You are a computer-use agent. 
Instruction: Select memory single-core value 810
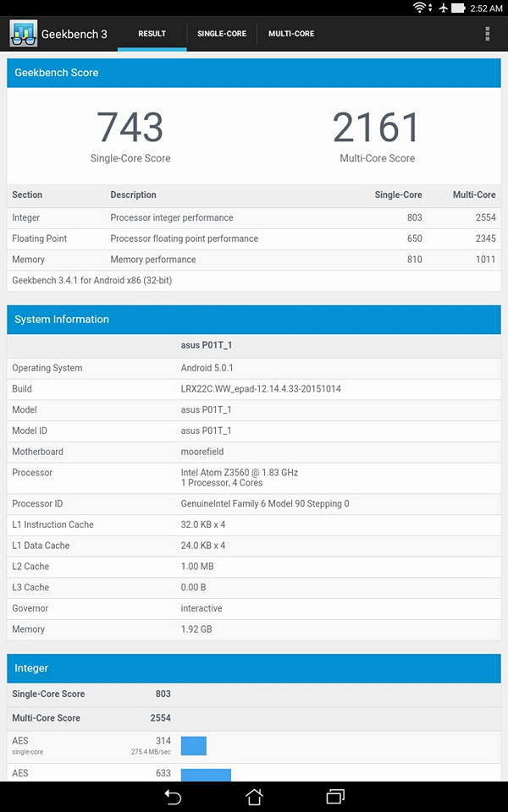(415, 260)
